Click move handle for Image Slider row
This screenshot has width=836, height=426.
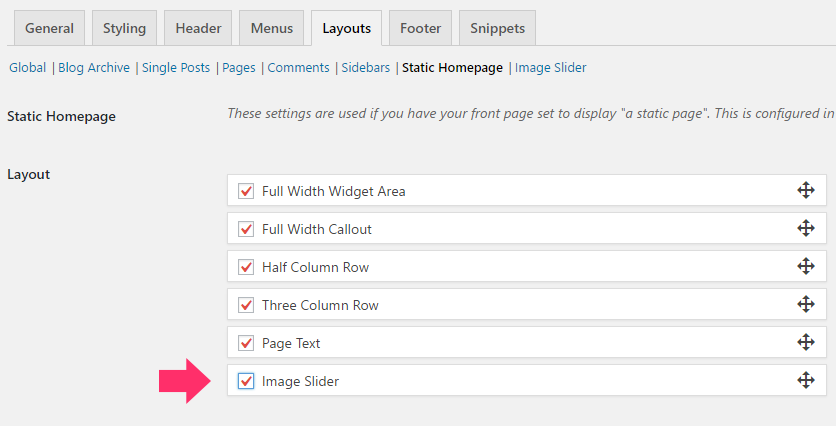[x=806, y=380]
